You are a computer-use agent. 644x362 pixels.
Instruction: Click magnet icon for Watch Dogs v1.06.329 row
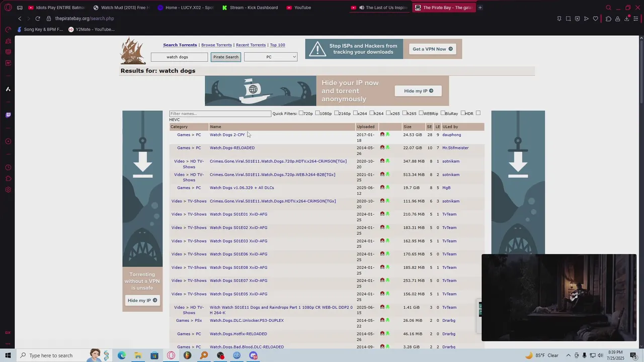382,188
